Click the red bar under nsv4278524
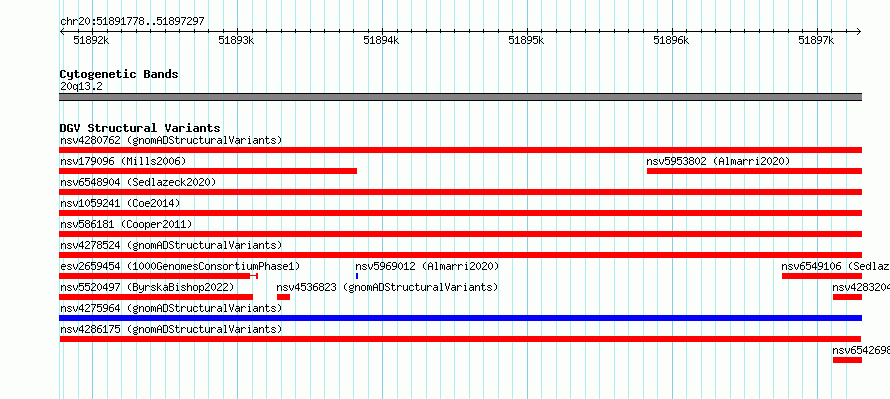This screenshot has height=399, width=890. 460,255
